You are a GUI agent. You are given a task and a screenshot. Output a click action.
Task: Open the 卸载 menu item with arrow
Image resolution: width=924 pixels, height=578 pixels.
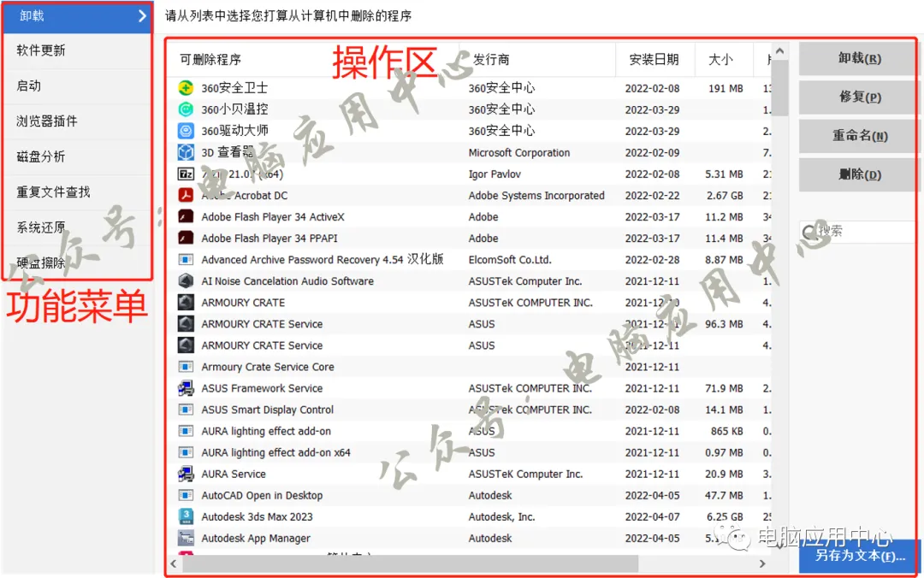(x=77, y=16)
